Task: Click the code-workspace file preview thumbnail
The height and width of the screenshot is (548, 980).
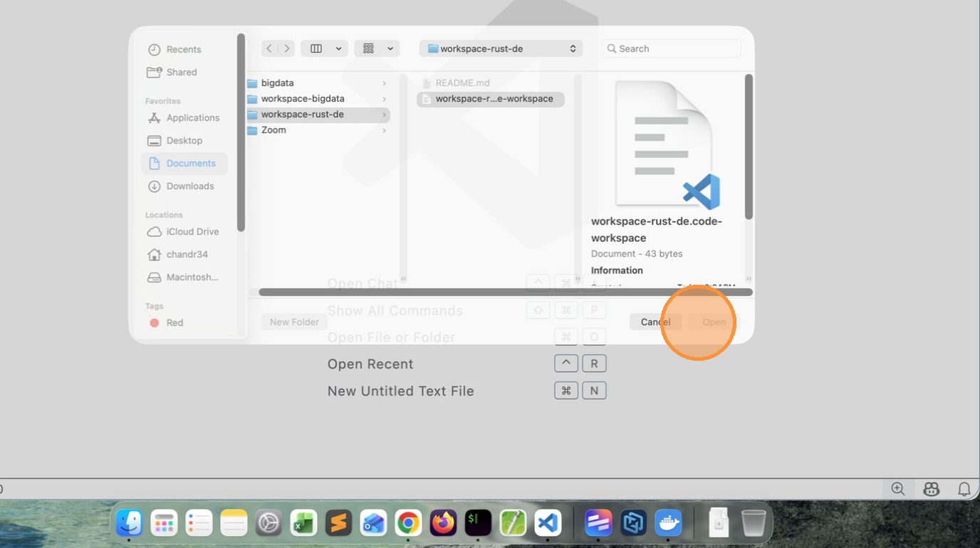Action: (667, 144)
